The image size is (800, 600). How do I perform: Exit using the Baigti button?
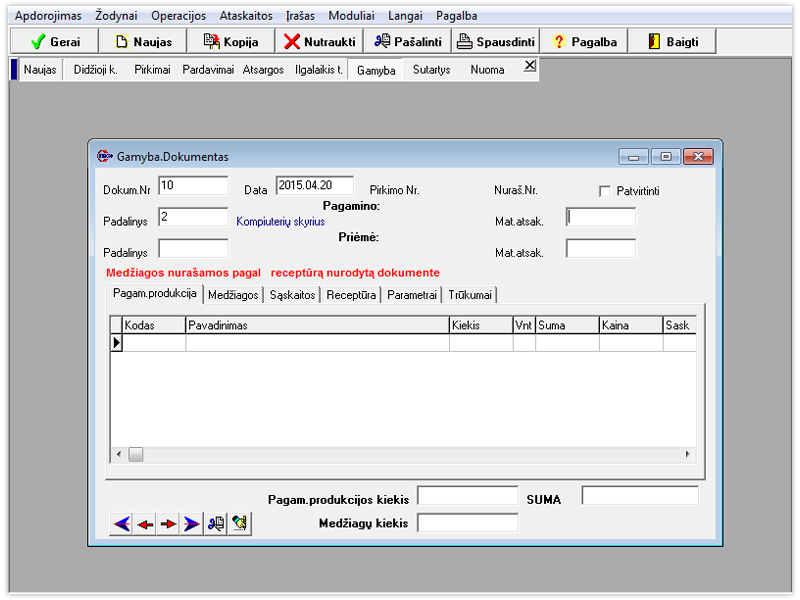point(672,41)
